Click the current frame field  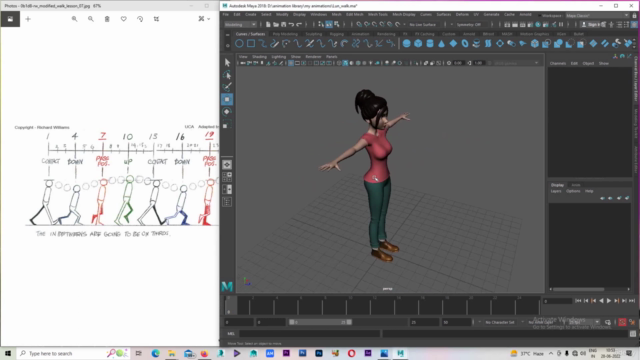click(557, 301)
